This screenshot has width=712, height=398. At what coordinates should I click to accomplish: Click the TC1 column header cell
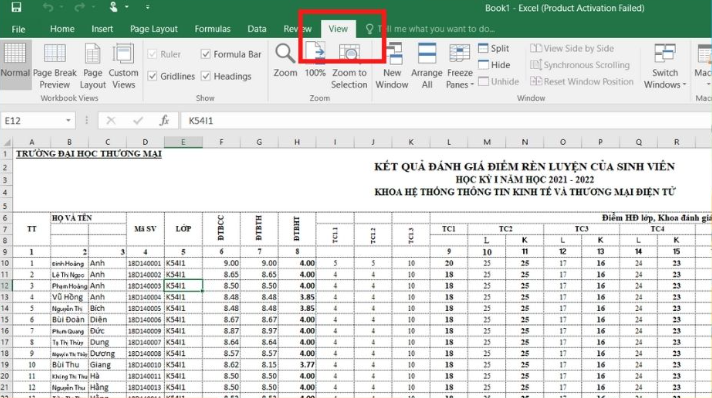449,229
